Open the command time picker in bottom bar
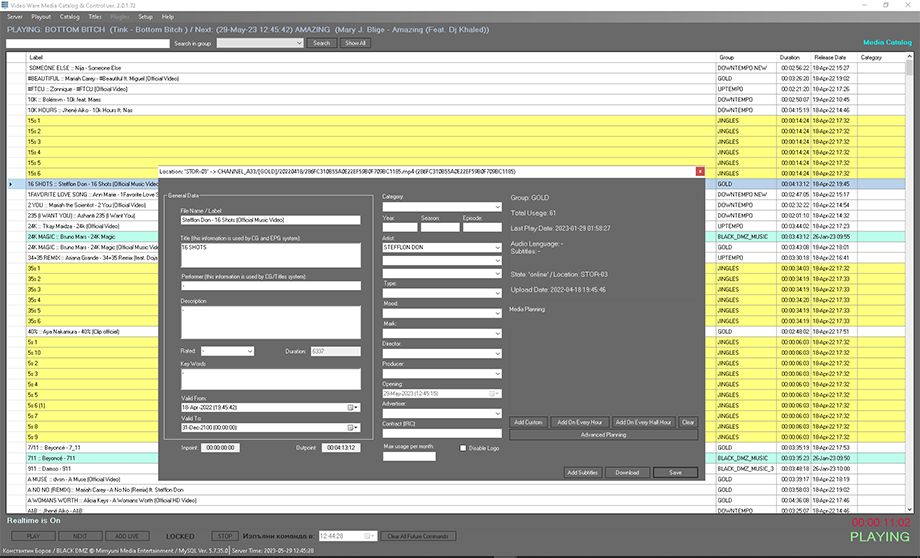 pyautogui.click(x=369, y=536)
